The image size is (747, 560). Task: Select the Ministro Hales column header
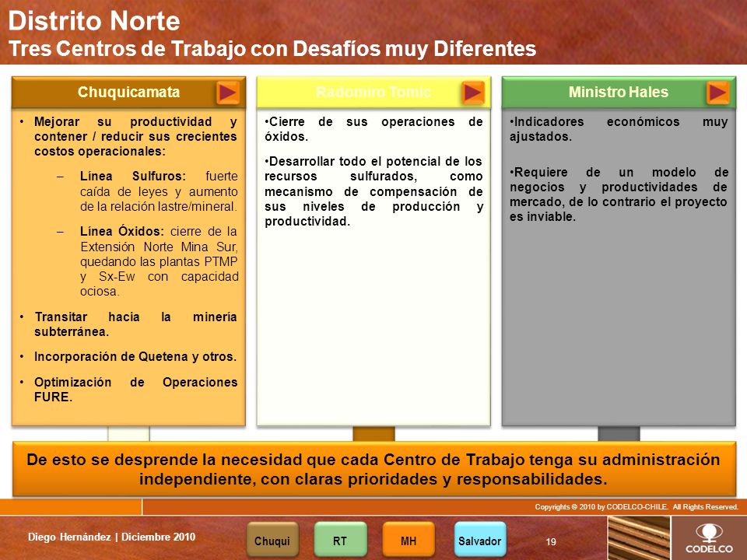pyautogui.click(x=619, y=93)
